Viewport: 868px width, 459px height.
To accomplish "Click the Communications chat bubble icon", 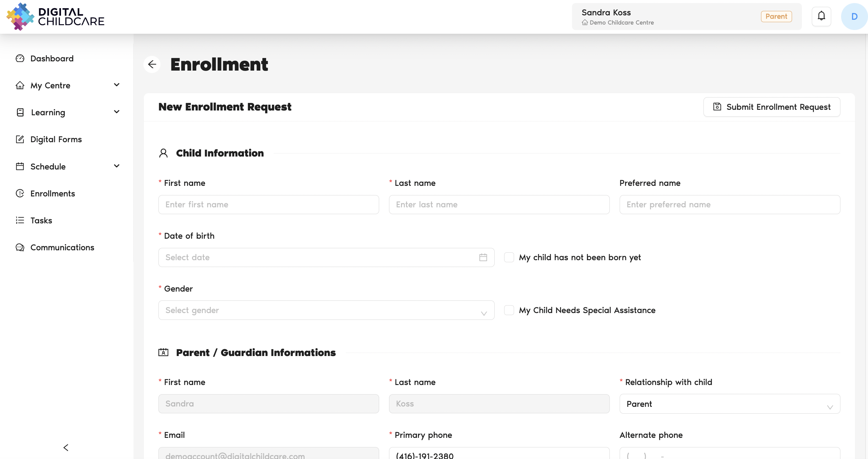I will 20,247.
